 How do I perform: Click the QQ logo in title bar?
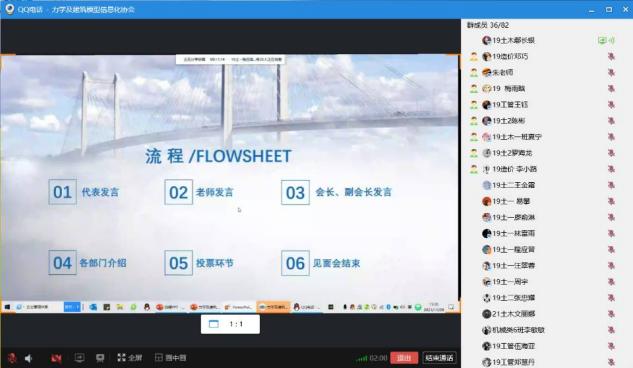point(10,9)
